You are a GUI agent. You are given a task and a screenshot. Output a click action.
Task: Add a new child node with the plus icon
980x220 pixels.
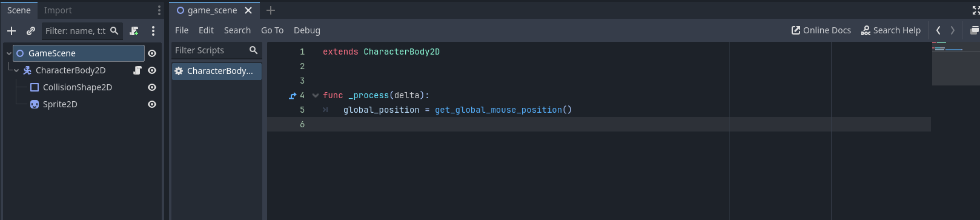pos(12,30)
